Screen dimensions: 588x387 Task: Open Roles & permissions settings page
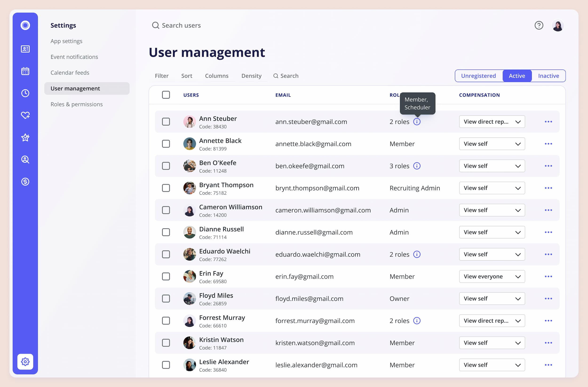77,104
